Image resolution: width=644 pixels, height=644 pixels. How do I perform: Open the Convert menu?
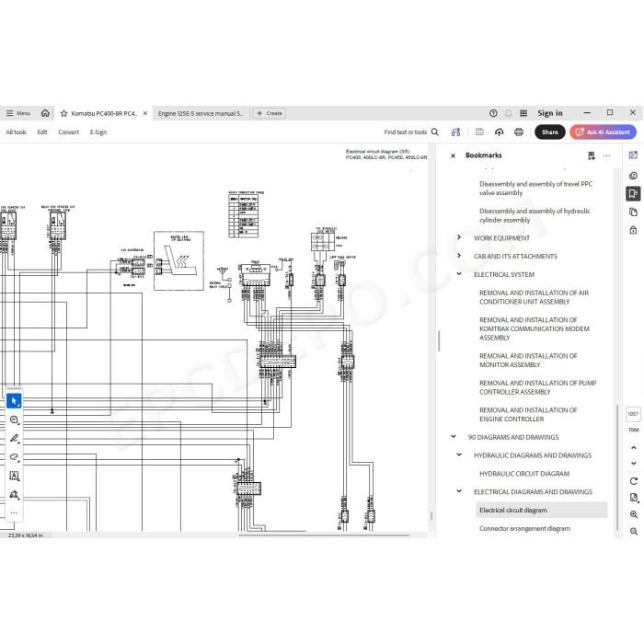click(x=69, y=132)
